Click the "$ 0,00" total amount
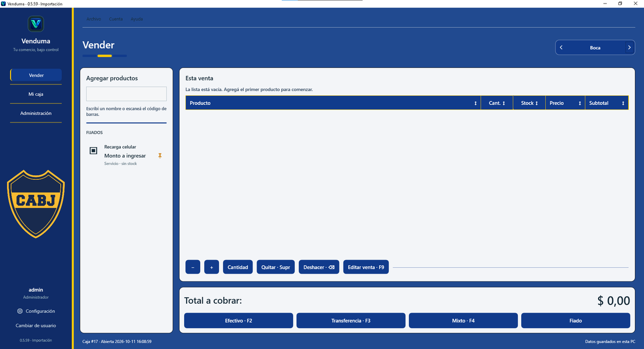The width and height of the screenshot is (644, 349). pyautogui.click(x=613, y=301)
